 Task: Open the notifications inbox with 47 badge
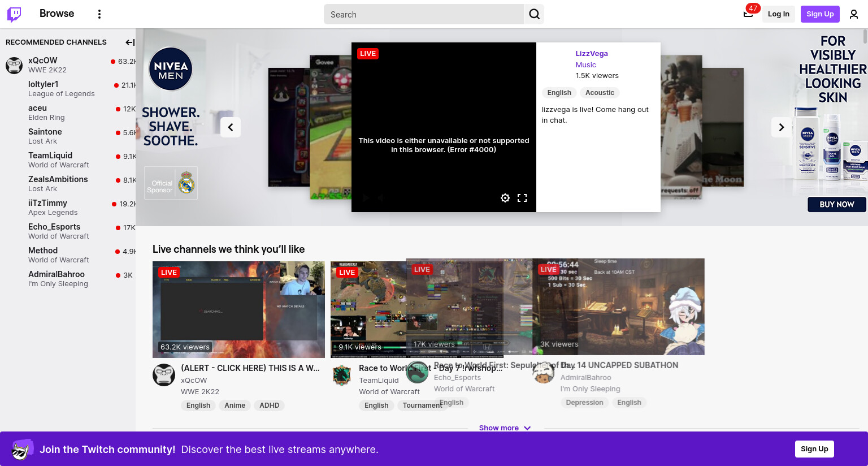pos(748,14)
